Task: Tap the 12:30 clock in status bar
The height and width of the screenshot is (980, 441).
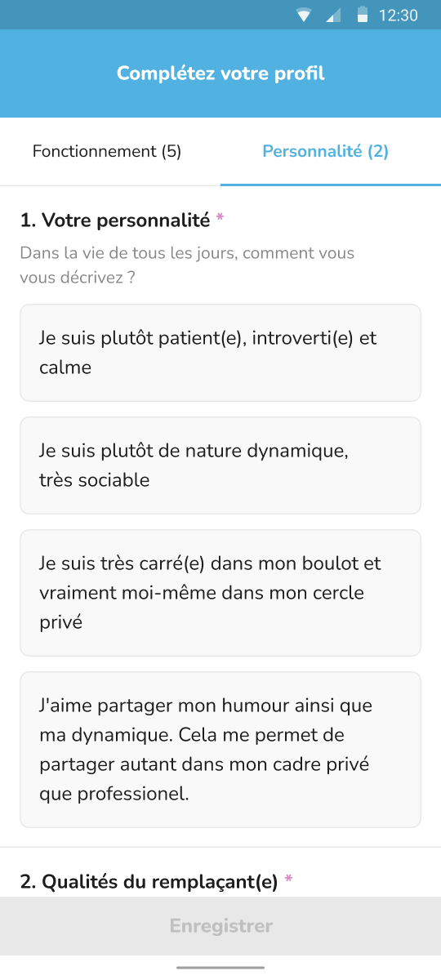Action: (399, 16)
